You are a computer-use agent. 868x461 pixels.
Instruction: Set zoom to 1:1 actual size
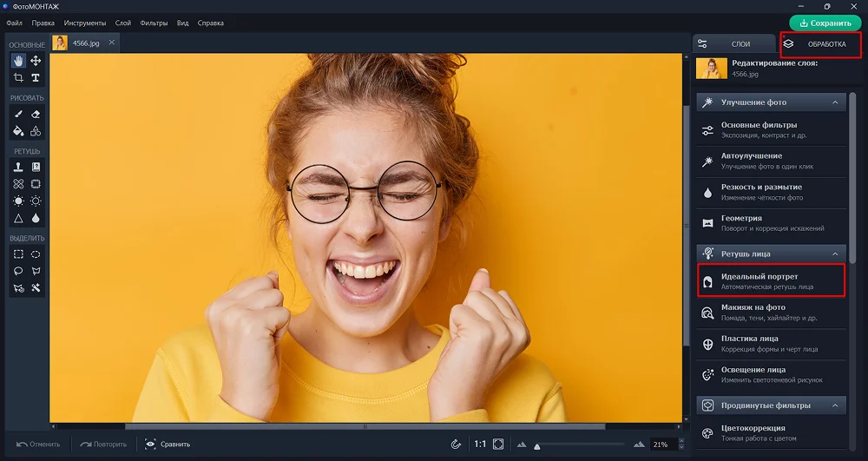click(480, 444)
